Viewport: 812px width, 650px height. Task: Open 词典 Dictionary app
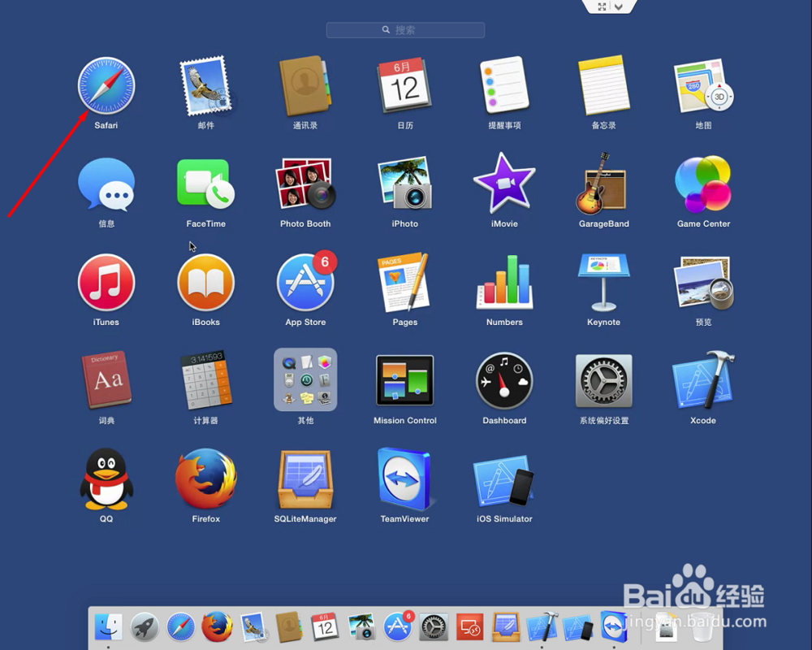pos(106,379)
